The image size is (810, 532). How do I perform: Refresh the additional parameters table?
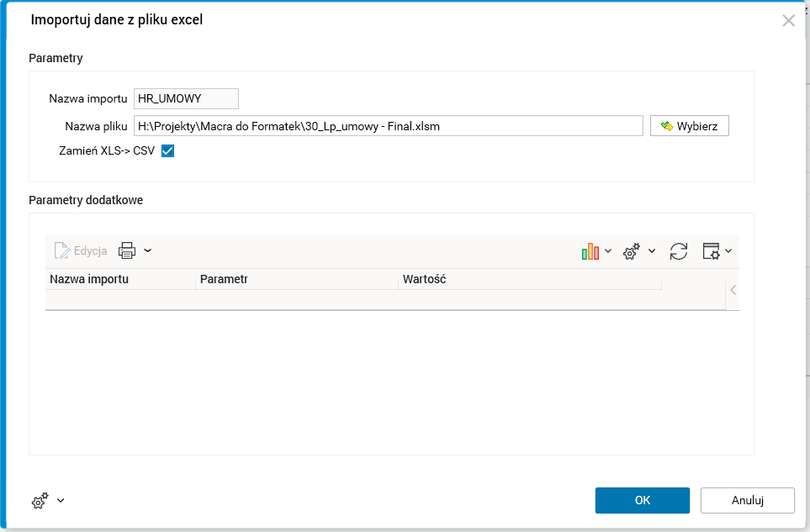pos(679,251)
